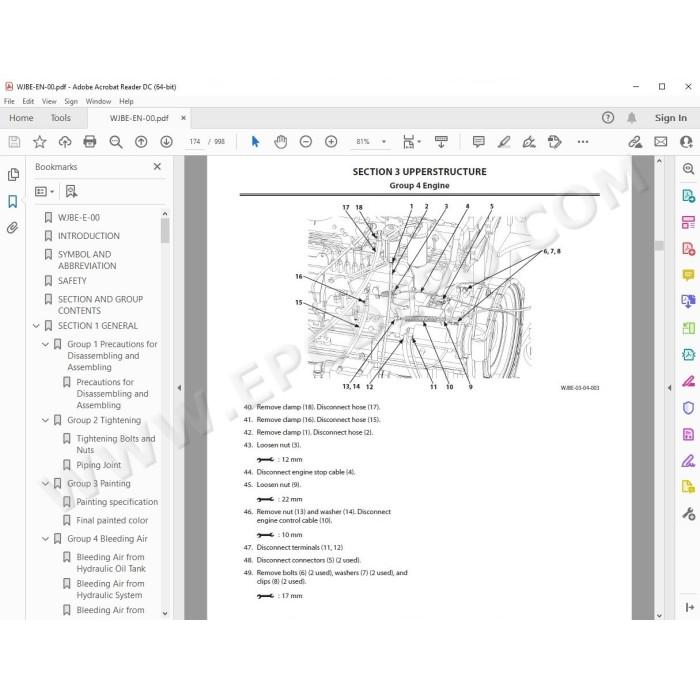Star this file as favorite

pyautogui.click(x=40, y=142)
